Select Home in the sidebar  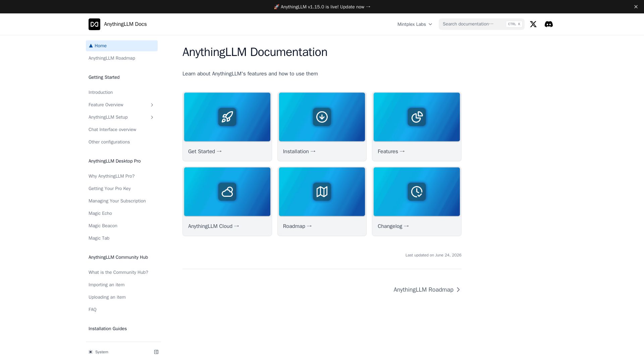click(122, 46)
